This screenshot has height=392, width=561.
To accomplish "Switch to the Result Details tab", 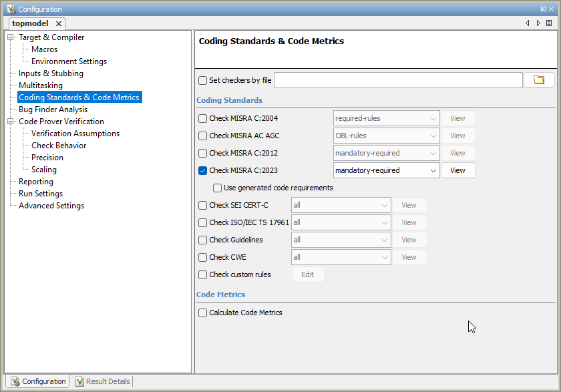I will tap(103, 381).
